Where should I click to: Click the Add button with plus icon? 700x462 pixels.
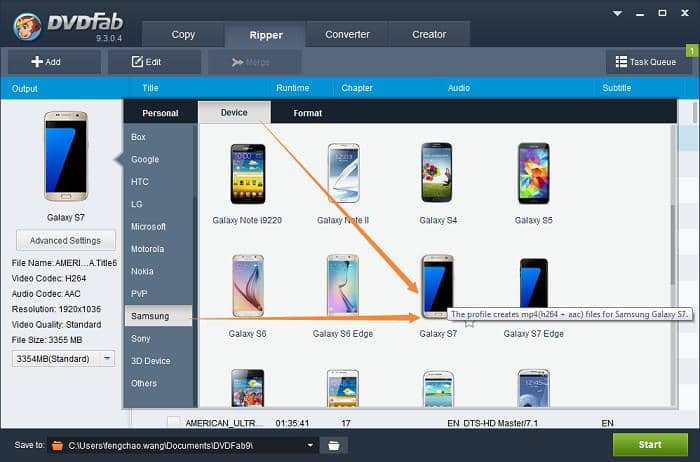click(x=54, y=62)
